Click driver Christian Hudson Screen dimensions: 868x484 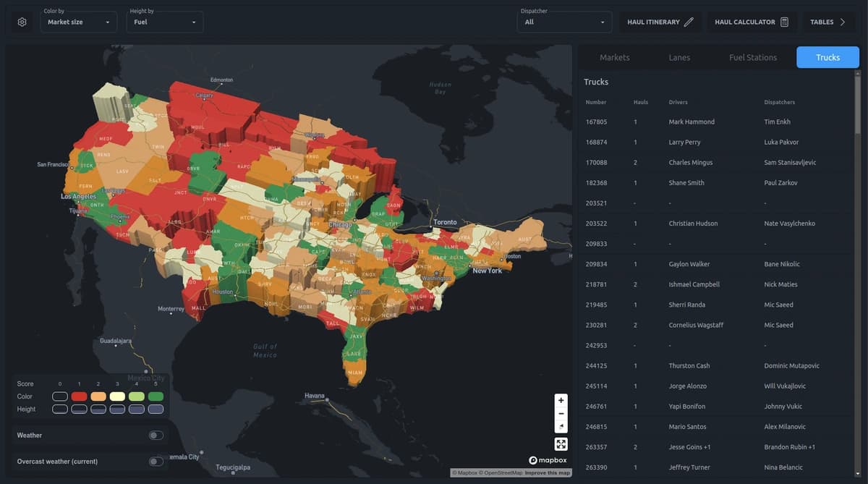pos(693,224)
